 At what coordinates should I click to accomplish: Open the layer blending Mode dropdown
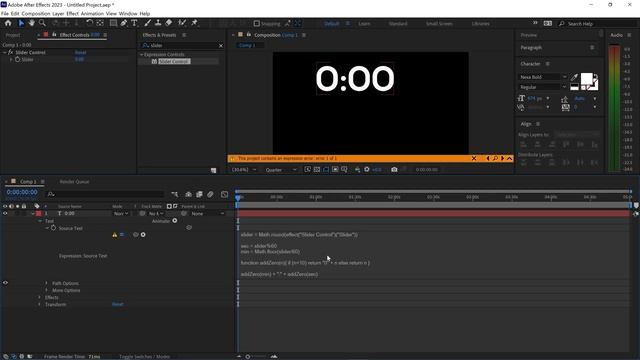(121, 213)
